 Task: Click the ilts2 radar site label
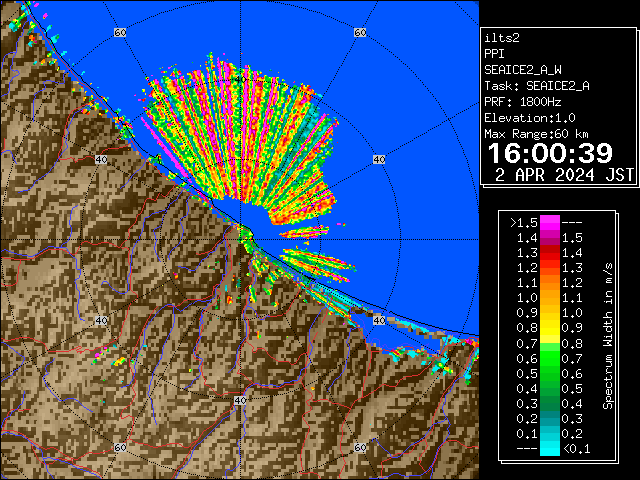[502, 38]
